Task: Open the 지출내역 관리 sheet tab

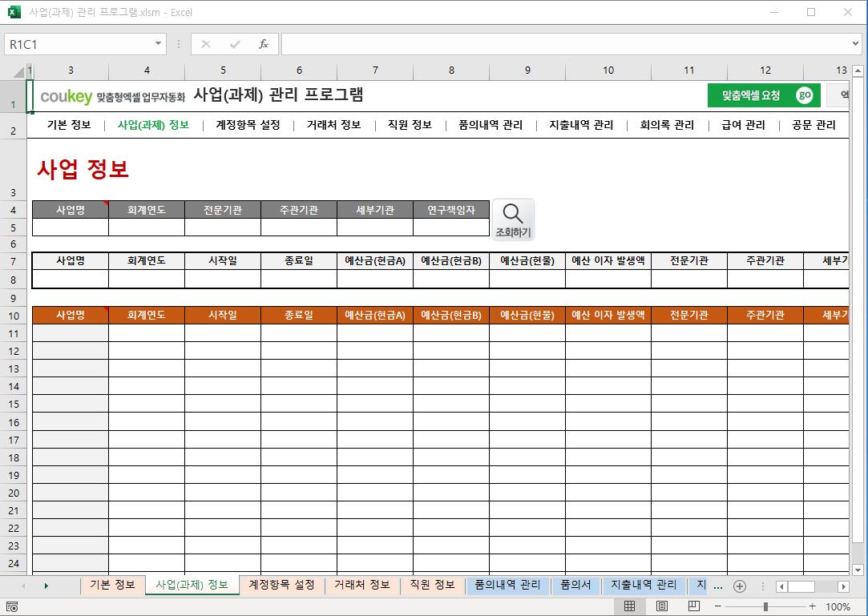Action: (x=644, y=585)
